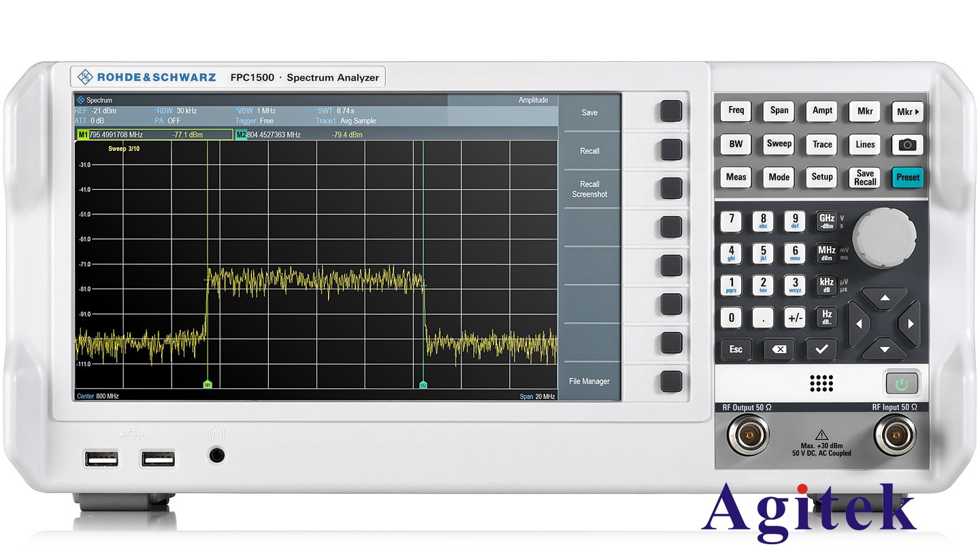Toggle the +/- sign key
Image resolution: width=980 pixels, height=551 pixels.
[795, 318]
